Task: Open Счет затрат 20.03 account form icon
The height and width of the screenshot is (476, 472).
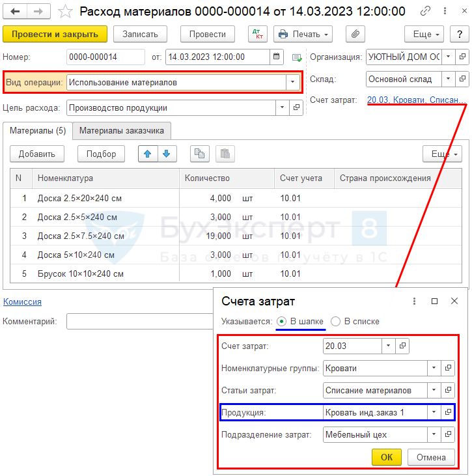Action: pos(402,346)
